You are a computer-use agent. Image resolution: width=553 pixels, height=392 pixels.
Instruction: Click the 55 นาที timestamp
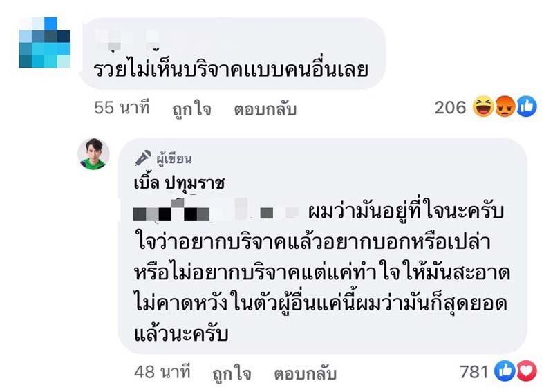[122, 109]
